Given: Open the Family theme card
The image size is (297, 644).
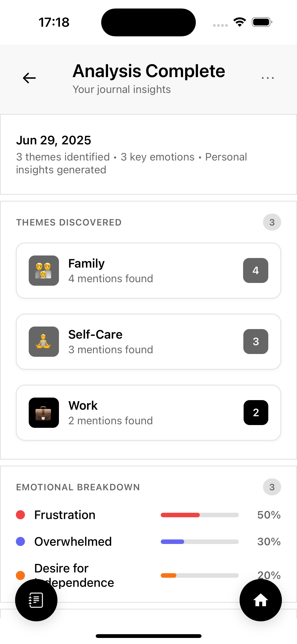Looking at the screenshot, I should point(148,271).
